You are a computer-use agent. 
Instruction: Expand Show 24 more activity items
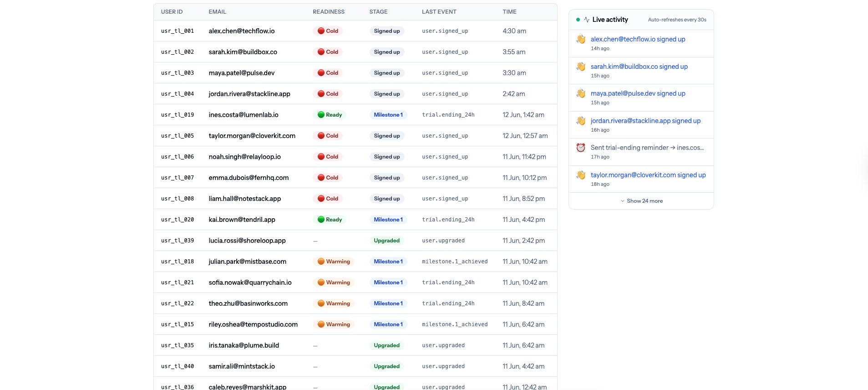pyautogui.click(x=641, y=201)
